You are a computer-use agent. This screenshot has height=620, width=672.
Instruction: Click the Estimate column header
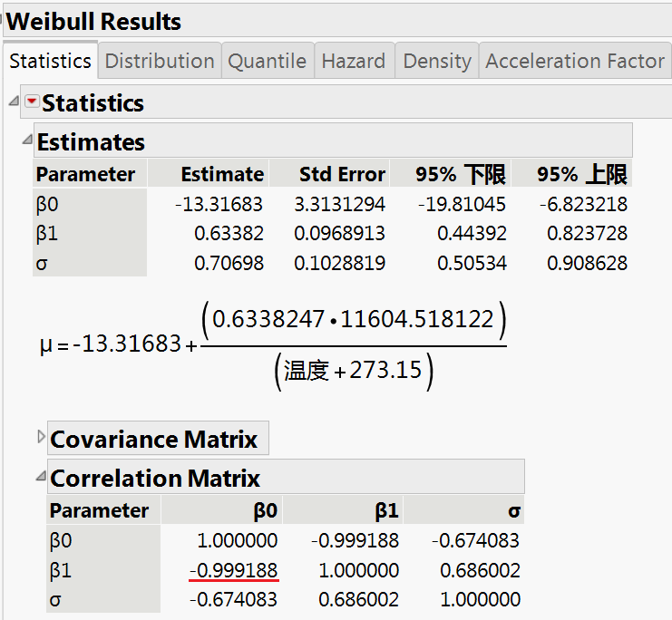coord(222,174)
